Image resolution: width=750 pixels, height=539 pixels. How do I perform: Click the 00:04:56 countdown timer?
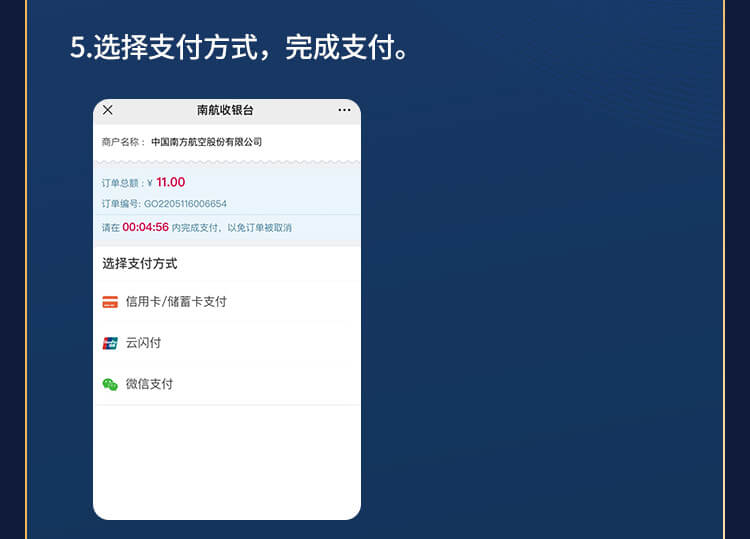145,227
